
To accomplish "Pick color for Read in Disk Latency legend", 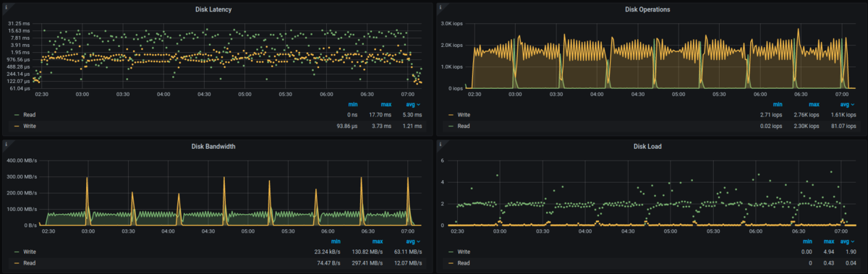I will (16, 114).
